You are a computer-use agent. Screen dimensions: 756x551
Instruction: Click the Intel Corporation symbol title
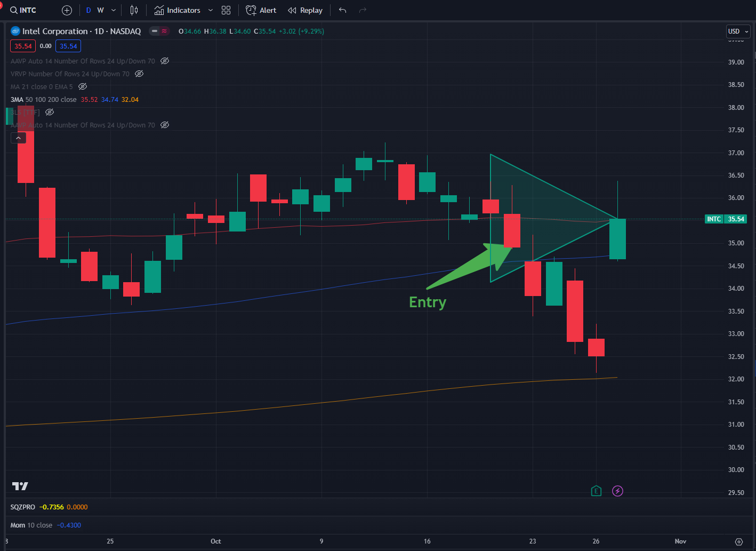pyautogui.click(x=82, y=31)
